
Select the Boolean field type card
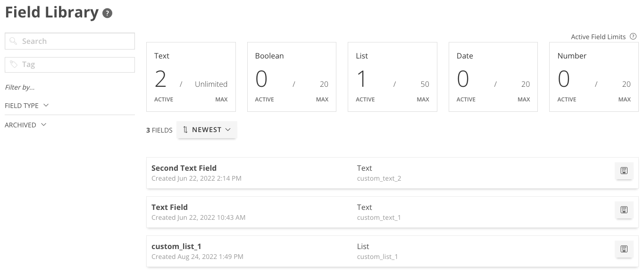point(292,76)
